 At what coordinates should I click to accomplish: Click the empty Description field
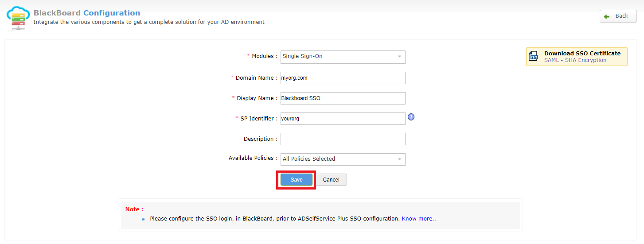click(x=343, y=139)
